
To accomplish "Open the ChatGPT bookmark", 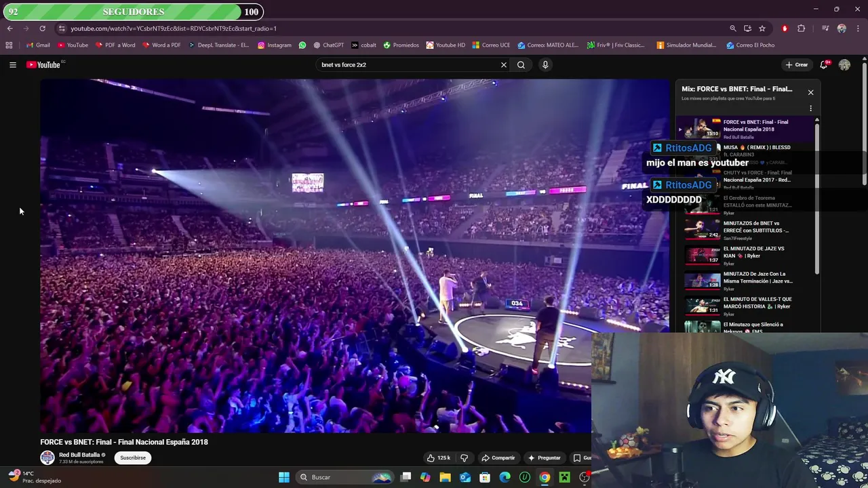I will (x=328, y=45).
